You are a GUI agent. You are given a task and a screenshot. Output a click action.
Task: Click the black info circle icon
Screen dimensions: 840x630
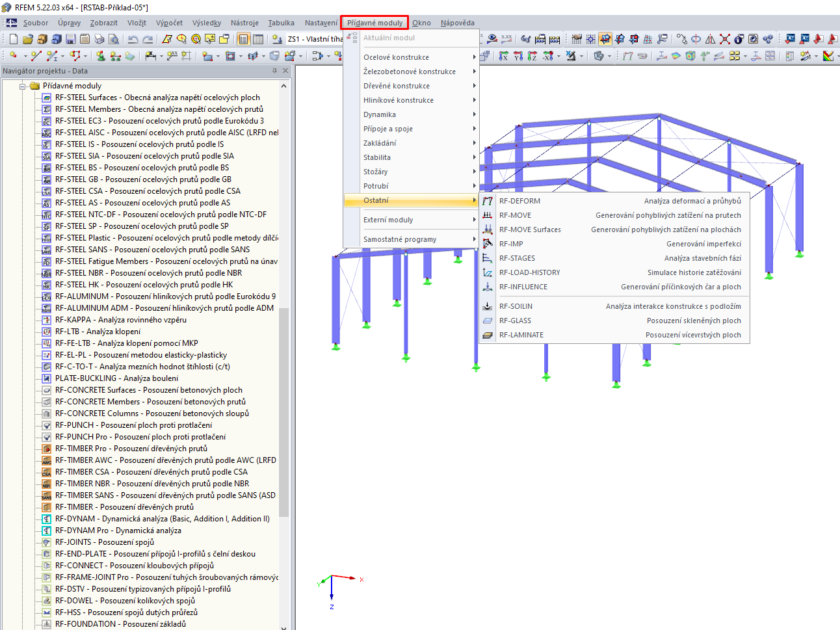(x=739, y=39)
